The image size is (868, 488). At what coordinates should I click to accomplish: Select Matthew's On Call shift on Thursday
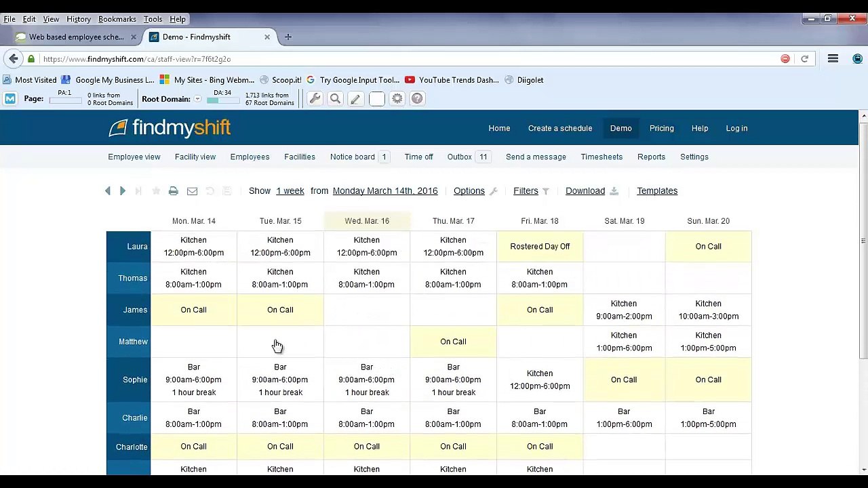pos(453,342)
